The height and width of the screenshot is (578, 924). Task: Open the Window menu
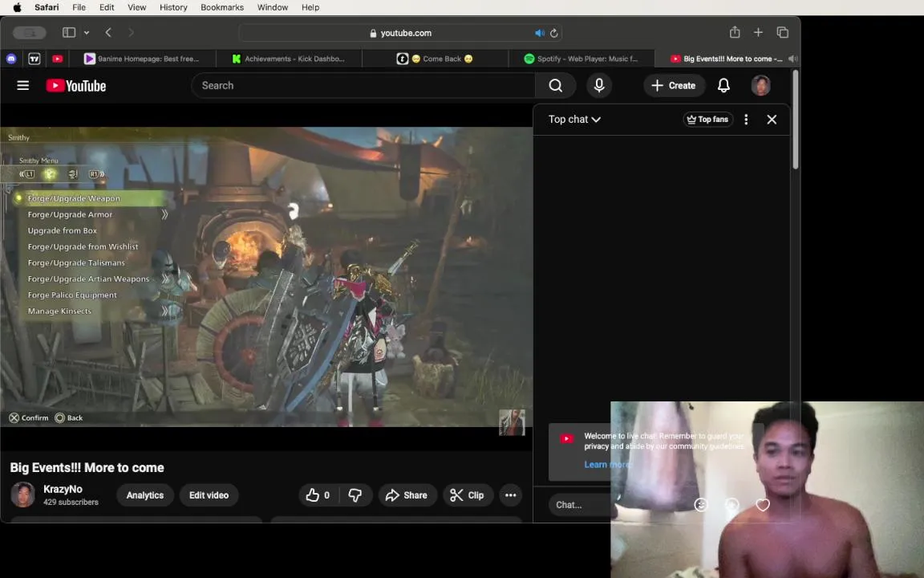click(x=272, y=8)
